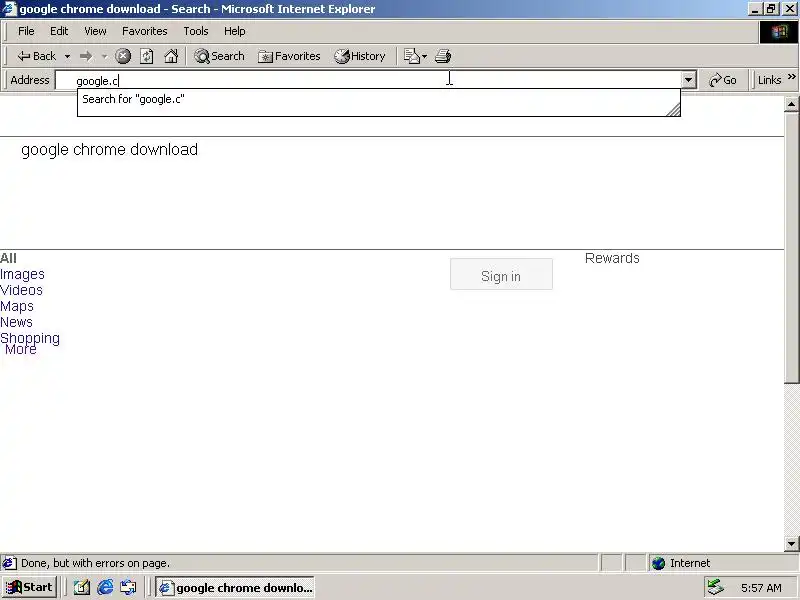Show the History pane toolbar button
800x600 pixels.
click(x=360, y=56)
